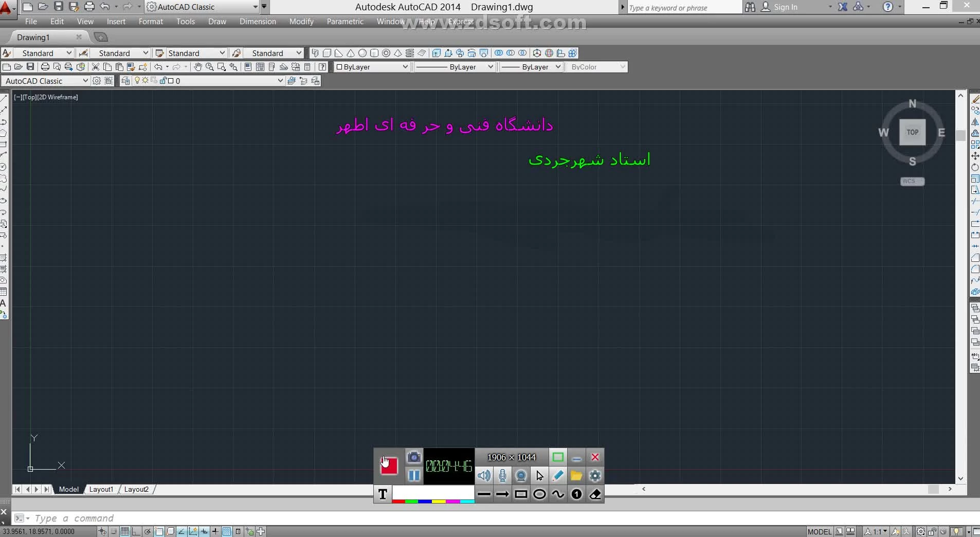The image size is (980, 537).
Task: Select the recorder text T tool
Action: [x=383, y=494]
